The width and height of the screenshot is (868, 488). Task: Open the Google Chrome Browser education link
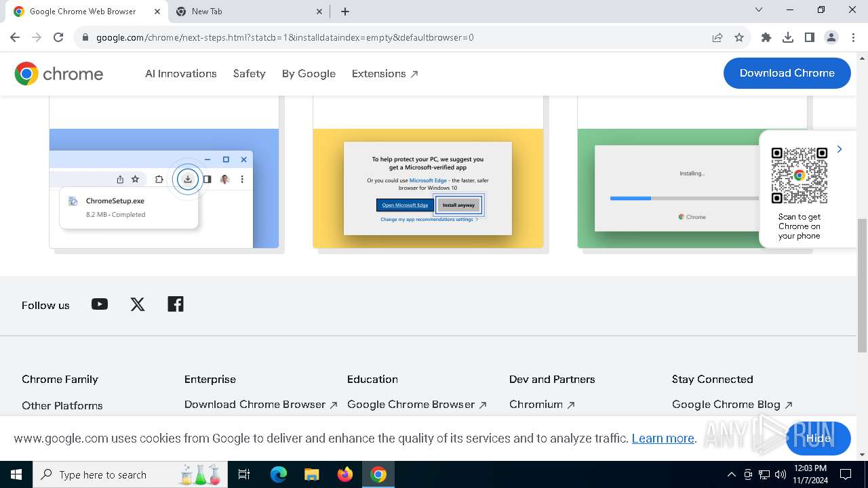[x=417, y=405]
